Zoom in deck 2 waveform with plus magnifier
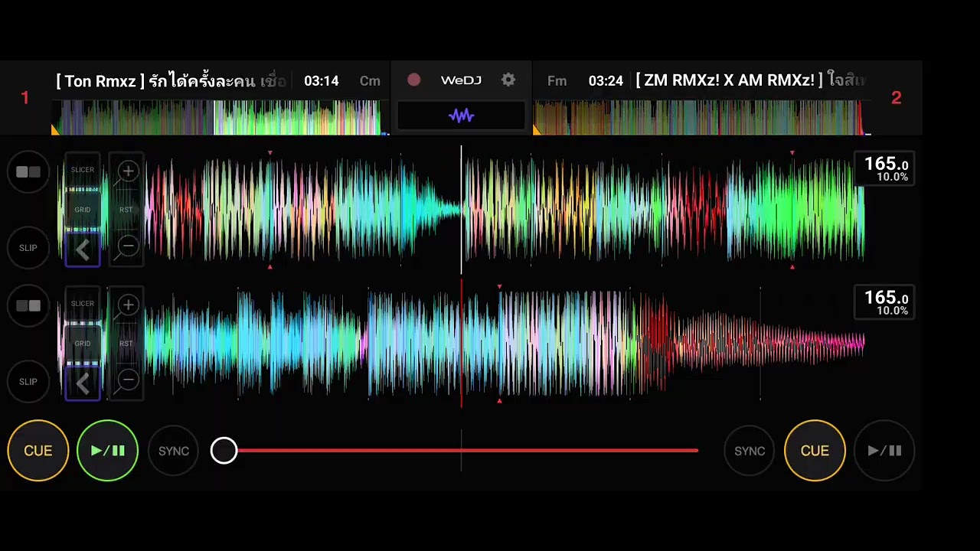980x551 pixels. click(127, 306)
